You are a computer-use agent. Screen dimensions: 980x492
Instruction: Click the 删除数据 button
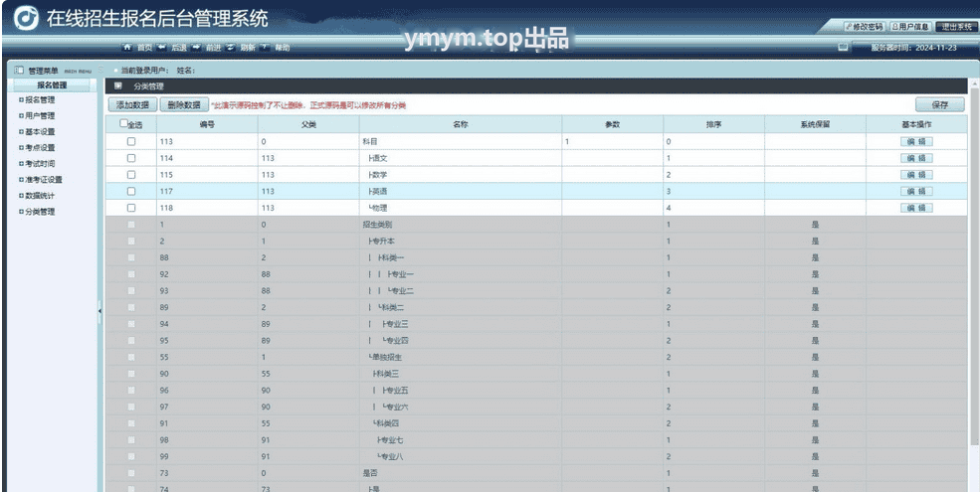(184, 105)
